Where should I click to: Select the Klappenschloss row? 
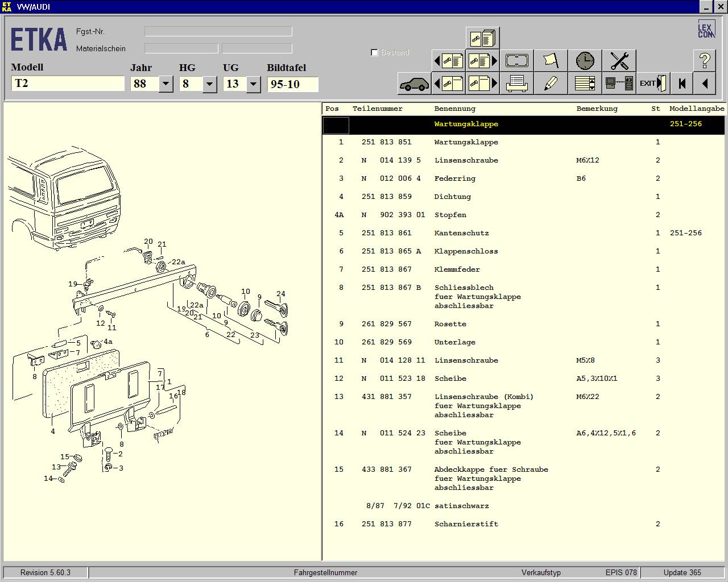coord(524,251)
